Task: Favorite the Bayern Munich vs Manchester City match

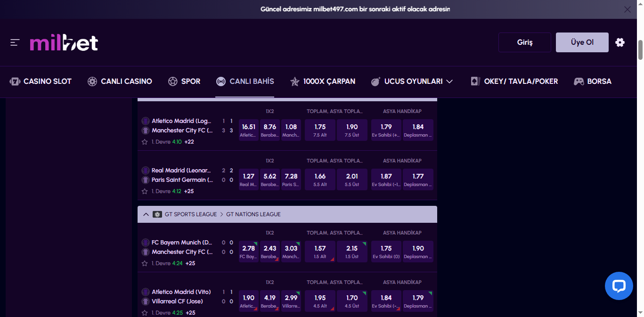Action: (x=145, y=263)
